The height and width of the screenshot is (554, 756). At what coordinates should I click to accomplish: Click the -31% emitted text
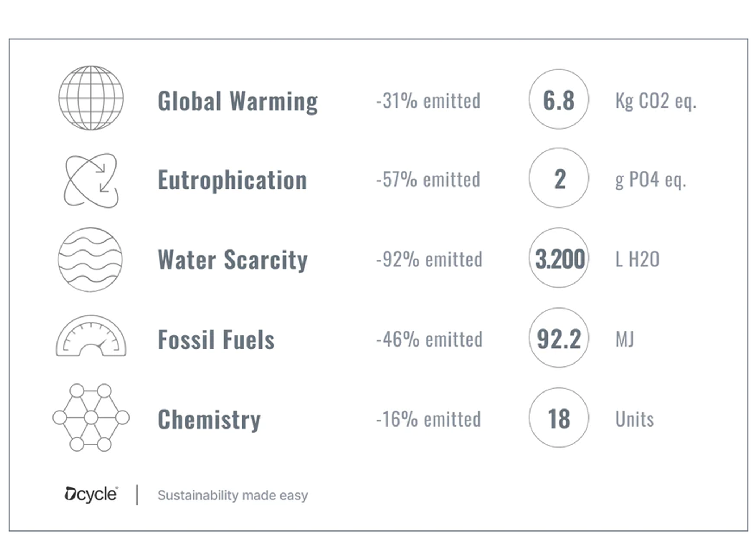click(x=428, y=101)
